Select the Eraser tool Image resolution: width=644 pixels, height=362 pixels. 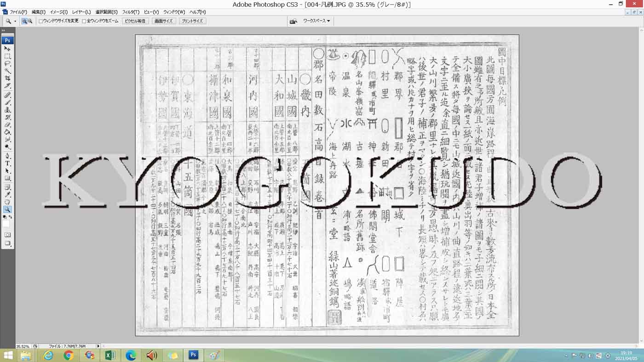[7, 125]
